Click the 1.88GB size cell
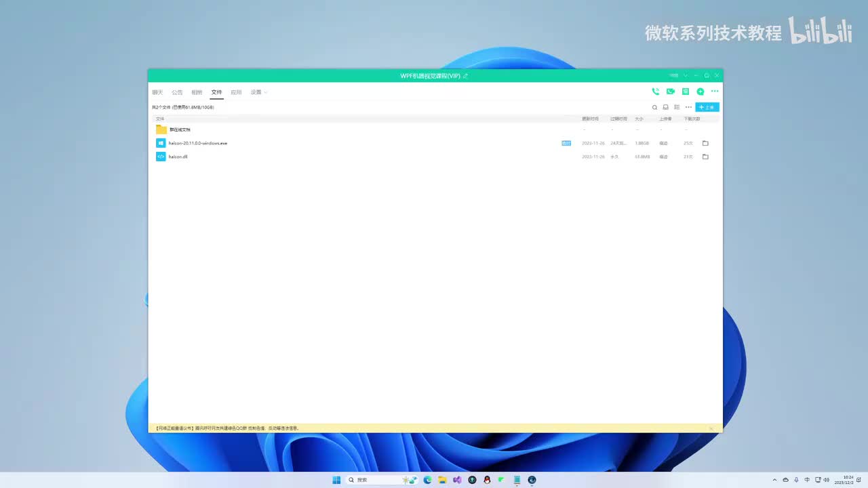 point(642,143)
